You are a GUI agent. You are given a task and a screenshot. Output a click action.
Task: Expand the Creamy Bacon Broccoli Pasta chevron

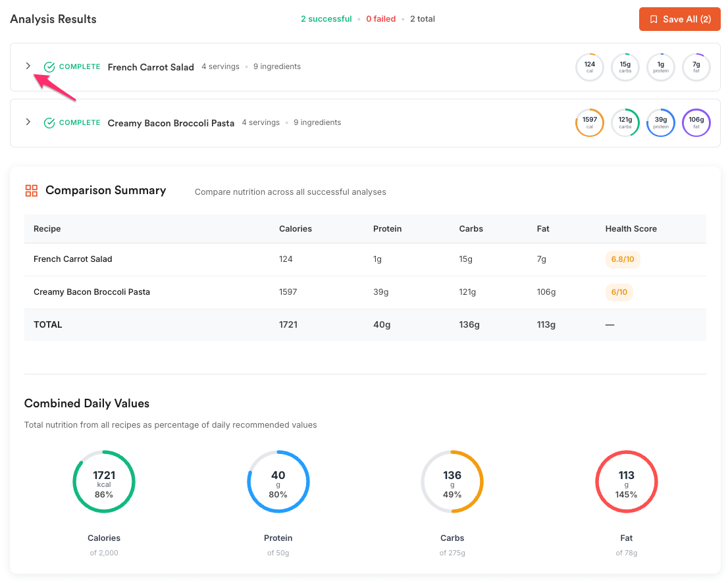[x=28, y=122]
